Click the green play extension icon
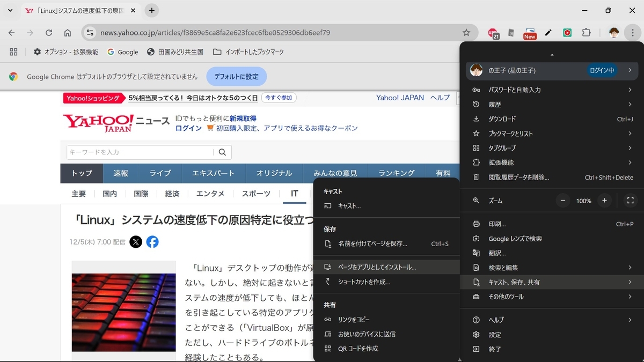This screenshot has width=644, height=362. [x=567, y=33]
